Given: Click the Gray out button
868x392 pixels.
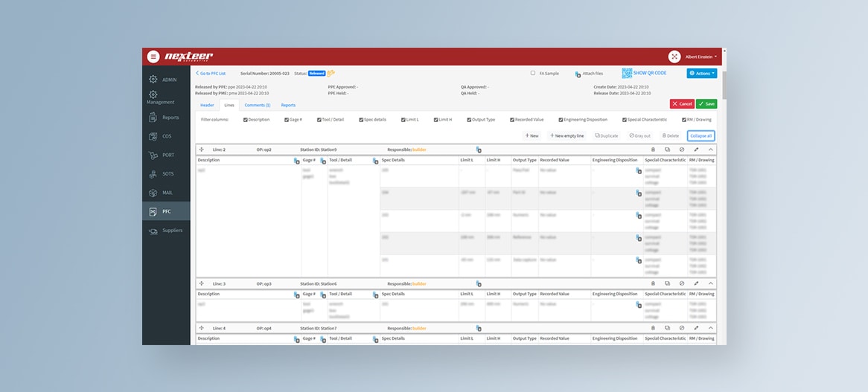Looking at the screenshot, I should tap(639, 135).
